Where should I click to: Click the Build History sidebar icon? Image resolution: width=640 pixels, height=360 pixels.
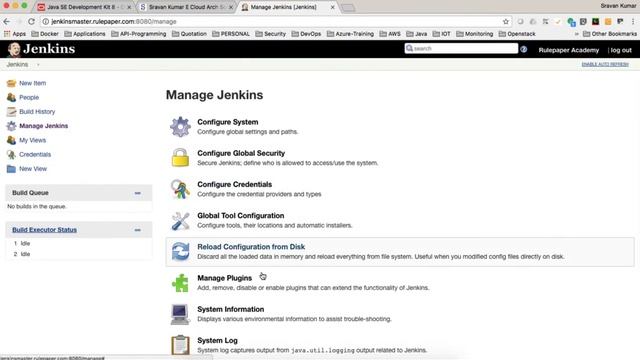(x=11, y=112)
